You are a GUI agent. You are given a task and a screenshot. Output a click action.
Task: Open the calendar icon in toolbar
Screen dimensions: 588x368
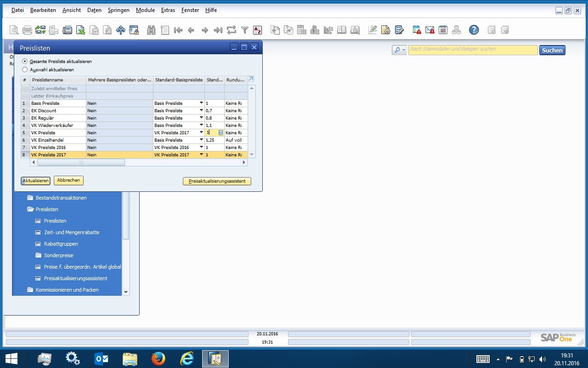(x=443, y=30)
